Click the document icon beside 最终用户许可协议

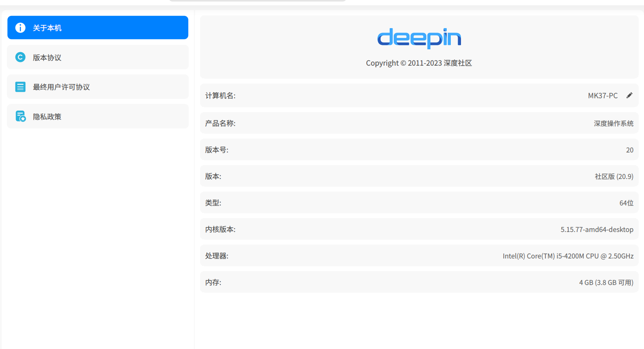pos(20,87)
